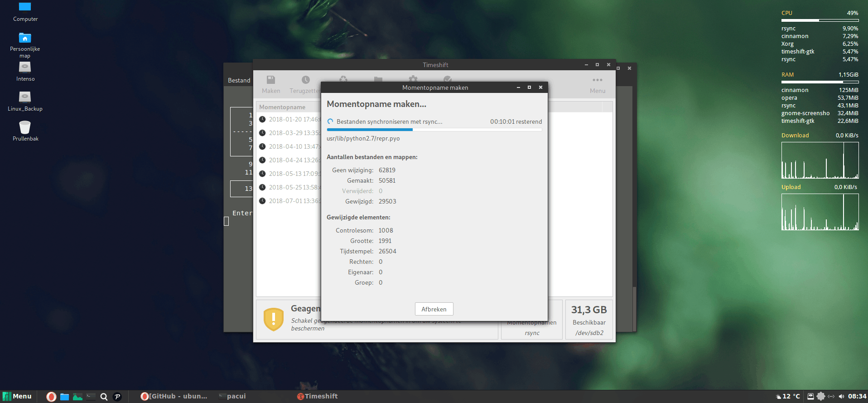Image resolution: width=868 pixels, height=403 pixels.
Task: Click the Upload network graph
Action: 820,212
